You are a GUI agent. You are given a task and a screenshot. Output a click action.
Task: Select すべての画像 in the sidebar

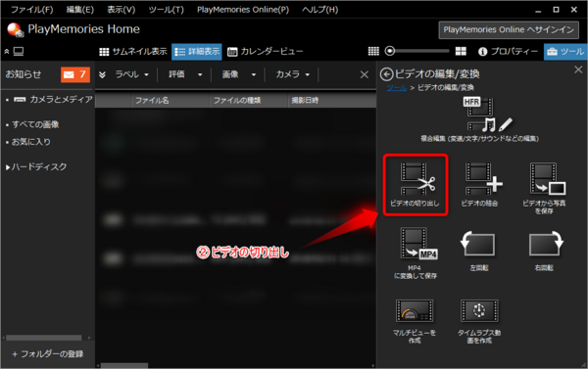click(35, 124)
